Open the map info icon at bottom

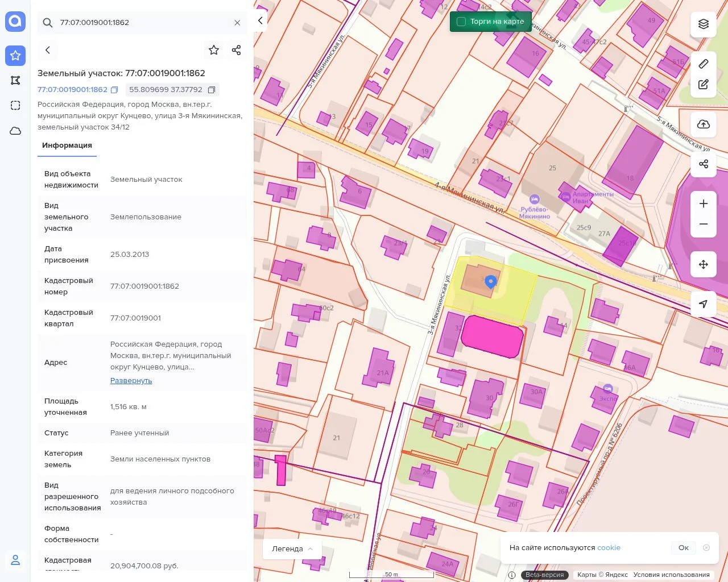click(x=512, y=575)
